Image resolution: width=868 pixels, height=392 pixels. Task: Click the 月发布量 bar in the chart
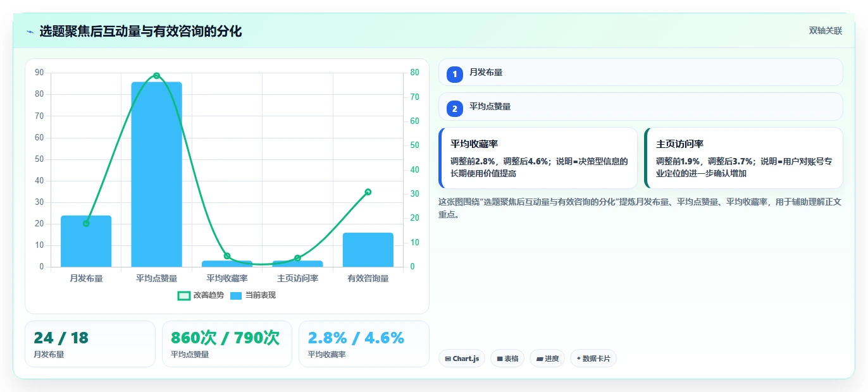click(x=86, y=241)
